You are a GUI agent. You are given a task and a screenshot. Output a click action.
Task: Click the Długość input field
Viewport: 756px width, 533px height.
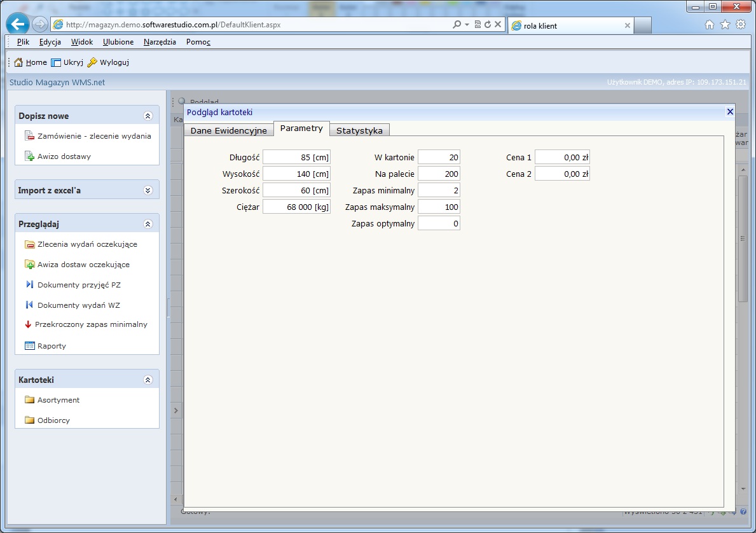[296, 157]
